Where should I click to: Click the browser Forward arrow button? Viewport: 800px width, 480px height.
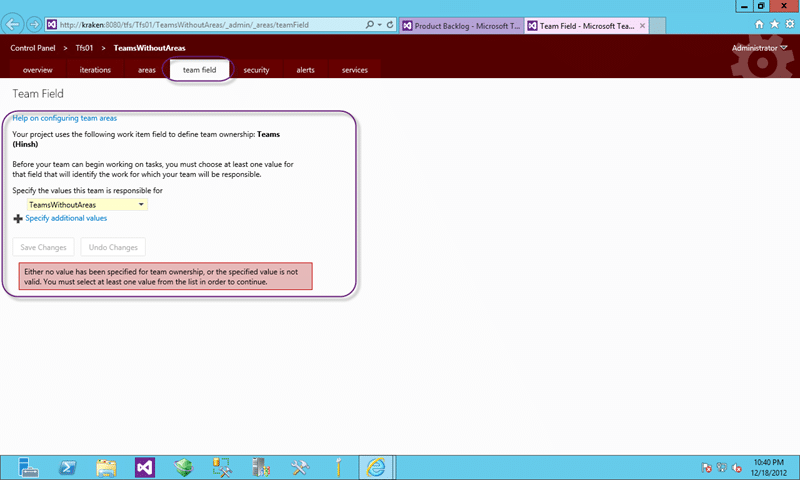34,24
